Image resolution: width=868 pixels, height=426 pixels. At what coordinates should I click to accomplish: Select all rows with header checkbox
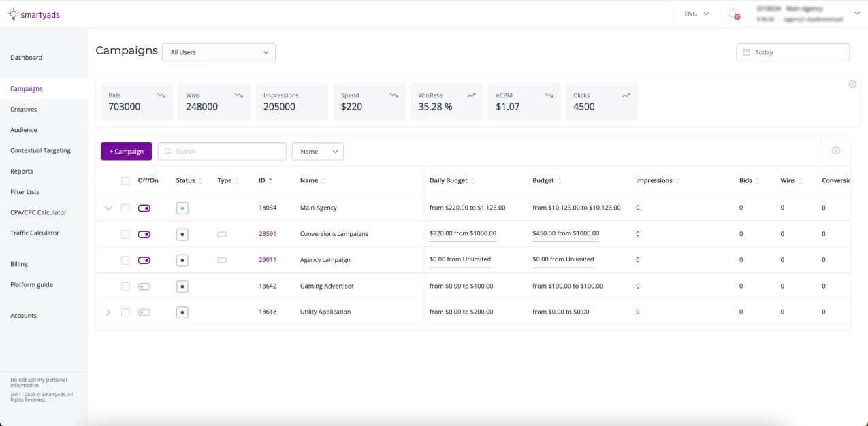(125, 181)
